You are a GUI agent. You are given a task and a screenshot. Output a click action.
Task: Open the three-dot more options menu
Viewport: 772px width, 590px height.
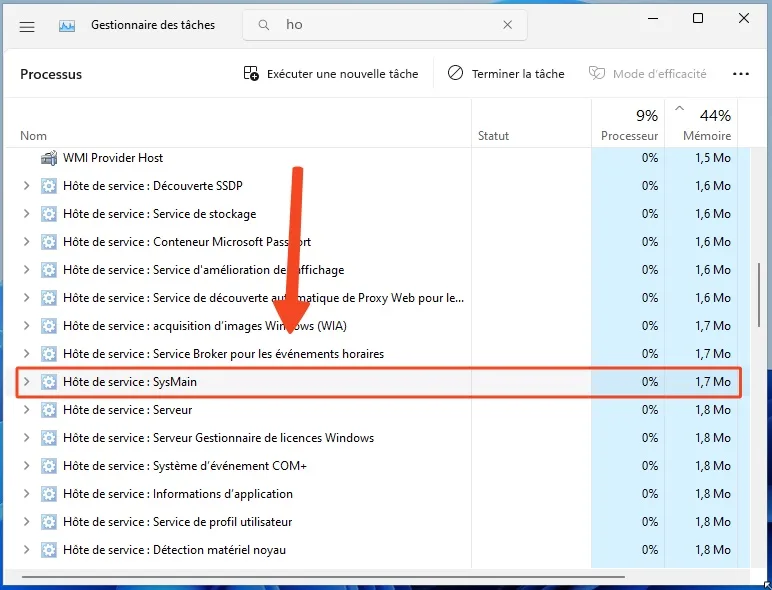(x=741, y=74)
